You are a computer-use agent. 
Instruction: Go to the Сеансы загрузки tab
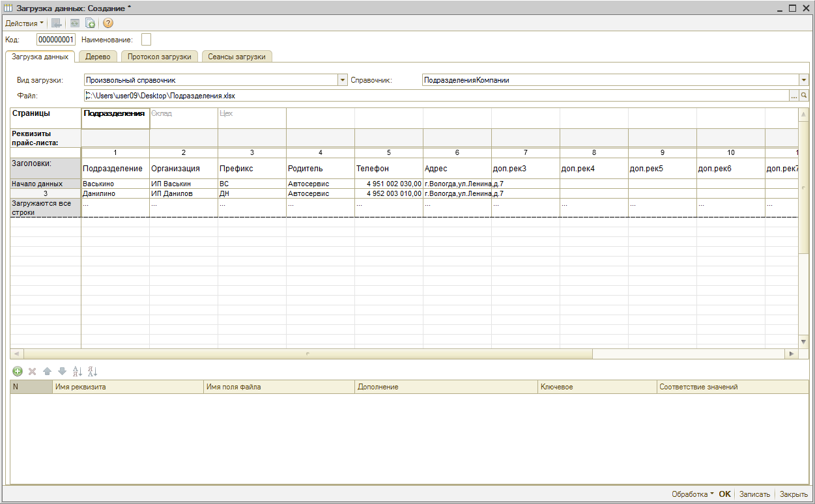tap(236, 57)
